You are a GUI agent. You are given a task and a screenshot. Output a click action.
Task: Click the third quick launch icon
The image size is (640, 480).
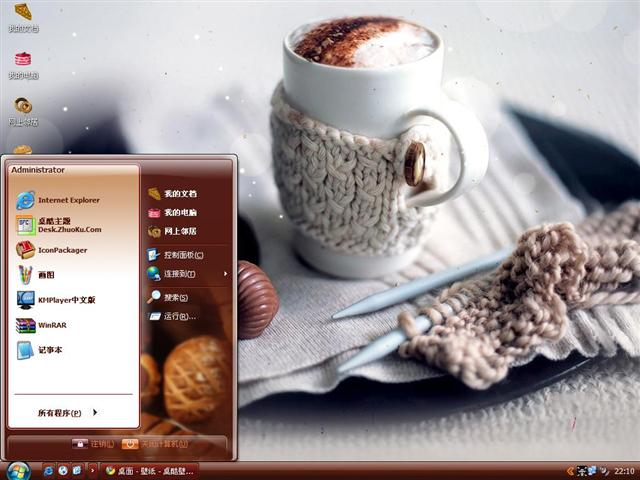77,471
